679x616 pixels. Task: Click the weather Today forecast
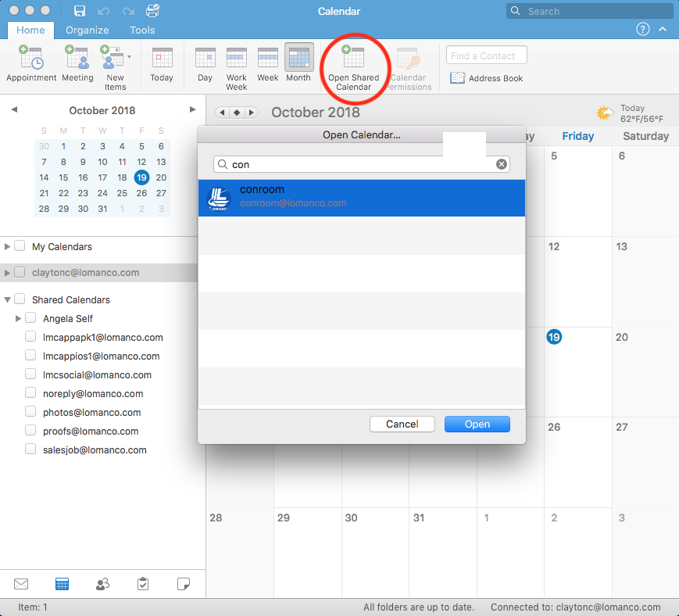630,113
